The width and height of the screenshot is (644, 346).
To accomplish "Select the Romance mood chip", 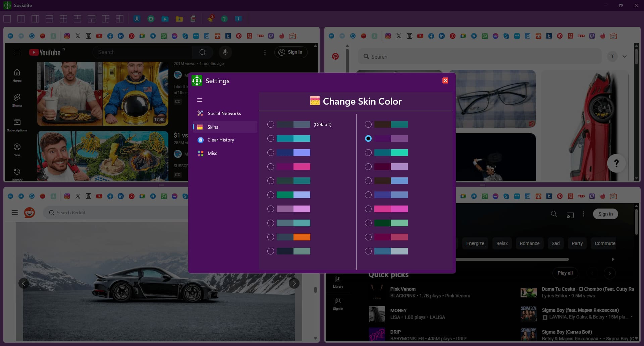I will [x=530, y=243].
